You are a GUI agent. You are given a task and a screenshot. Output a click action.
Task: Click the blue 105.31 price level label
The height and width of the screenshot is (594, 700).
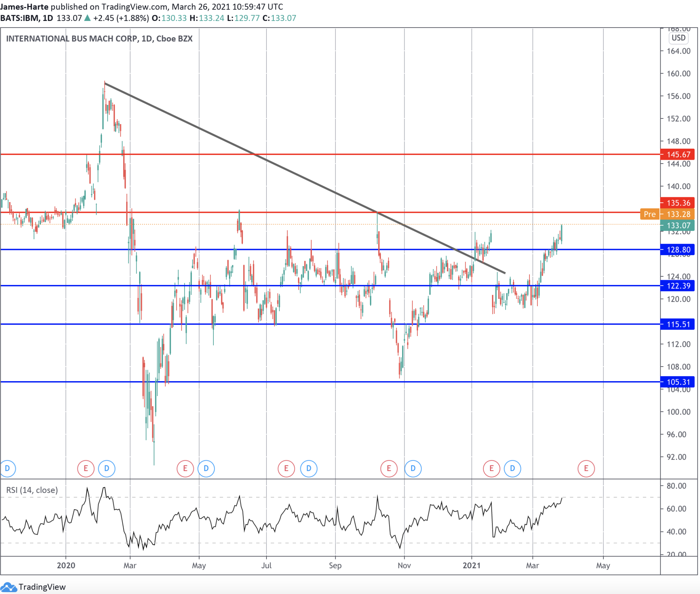677,382
